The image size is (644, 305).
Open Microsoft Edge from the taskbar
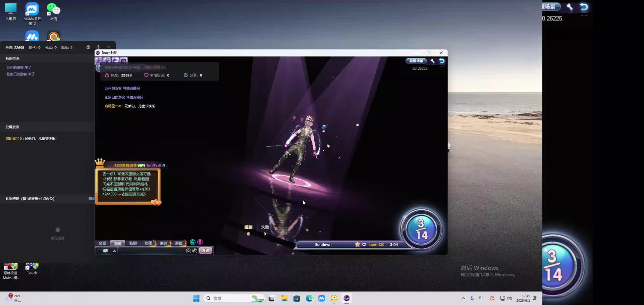[x=309, y=298]
